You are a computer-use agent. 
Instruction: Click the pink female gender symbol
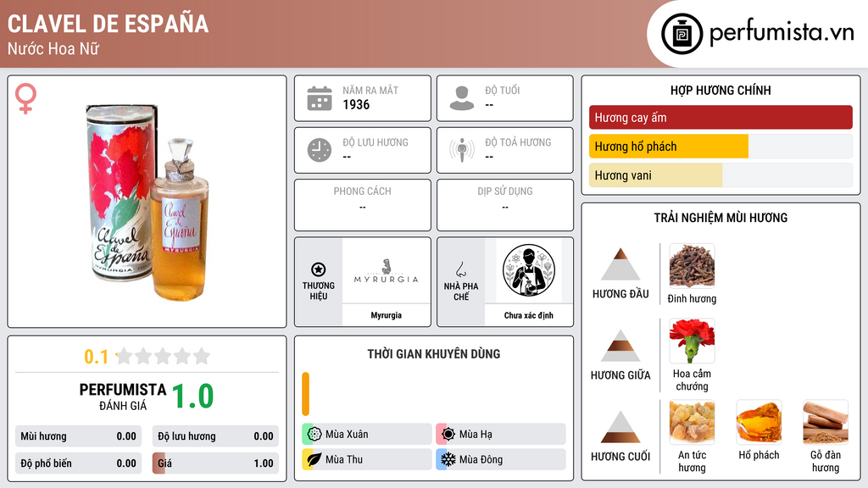[25, 98]
